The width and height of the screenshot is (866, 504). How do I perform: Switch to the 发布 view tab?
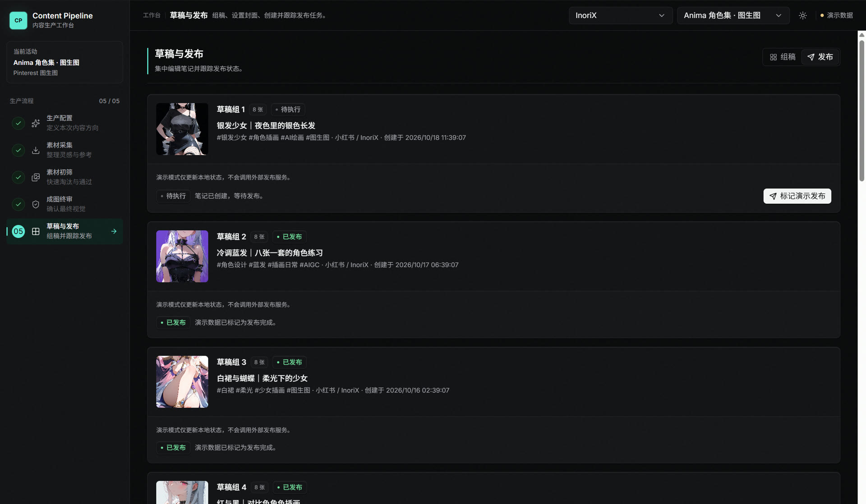pos(820,57)
